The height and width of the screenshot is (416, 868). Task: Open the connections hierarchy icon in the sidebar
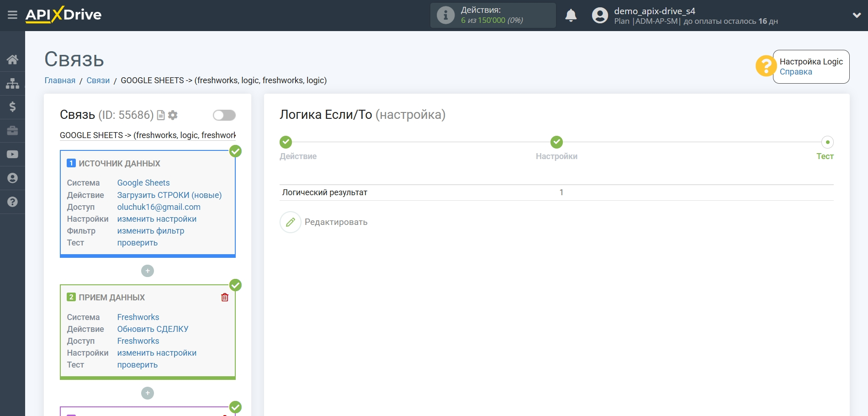(x=12, y=83)
